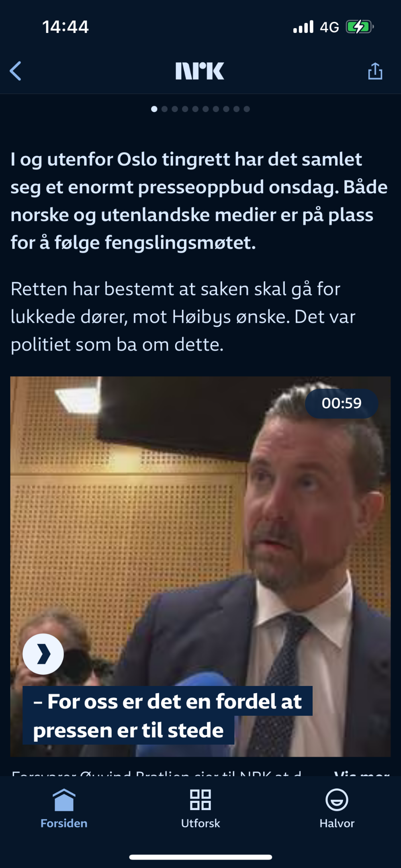
Task: Open the Forsiden home tab
Action: 64,809
